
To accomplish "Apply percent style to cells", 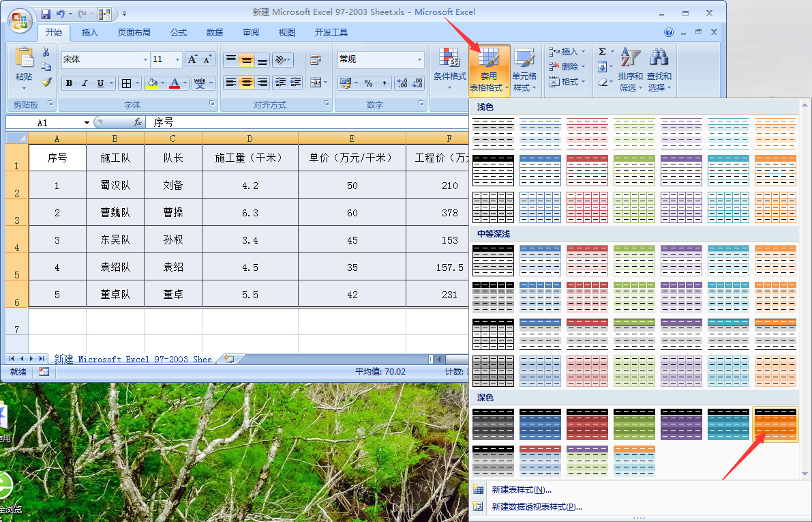I will [368, 83].
